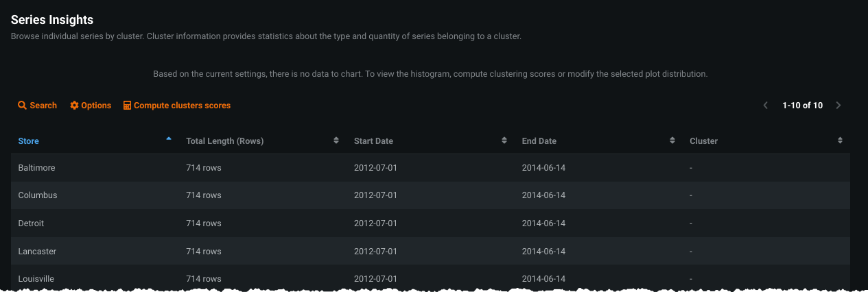Click the Search text link

[x=43, y=106]
